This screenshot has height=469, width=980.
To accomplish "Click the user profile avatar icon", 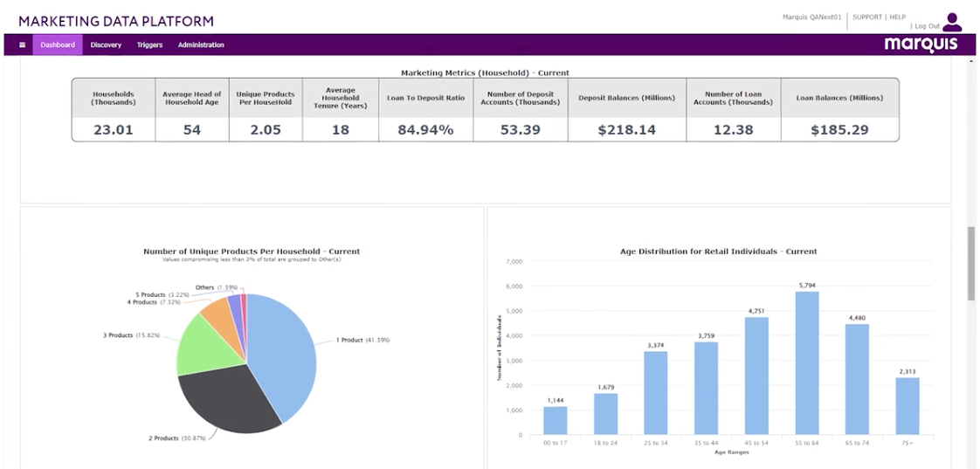I will coord(952,23).
